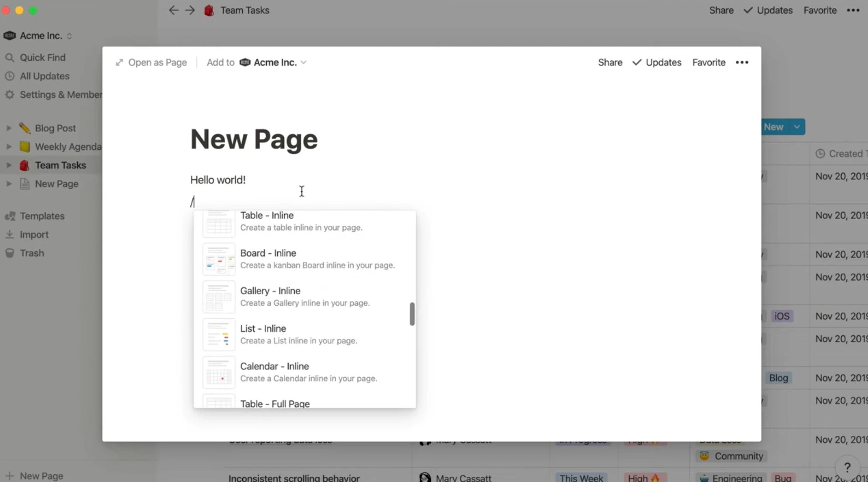Click the Blog Post icon in sidebar

(x=24, y=128)
